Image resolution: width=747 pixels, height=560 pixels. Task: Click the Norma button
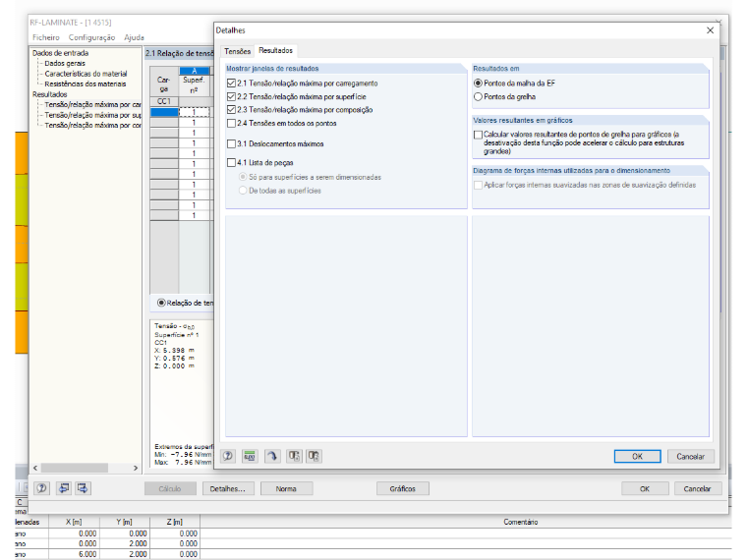pos(286,488)
